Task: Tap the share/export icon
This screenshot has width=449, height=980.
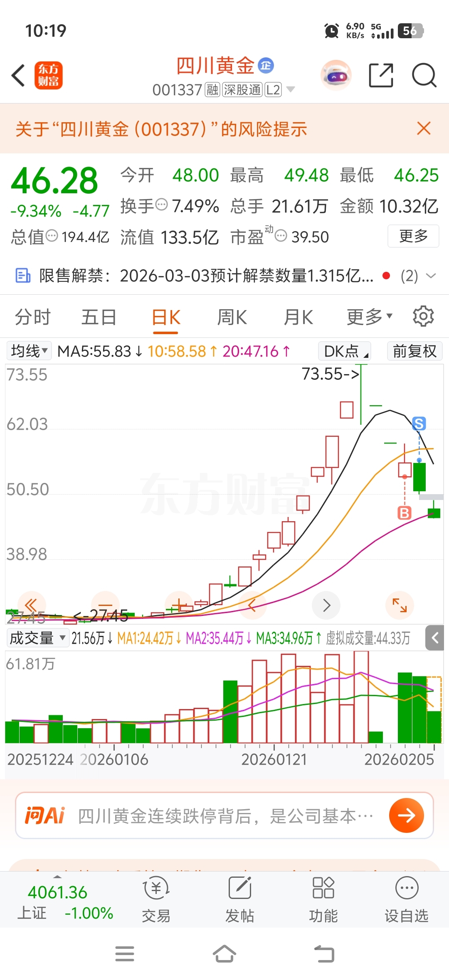Action: 381,75
